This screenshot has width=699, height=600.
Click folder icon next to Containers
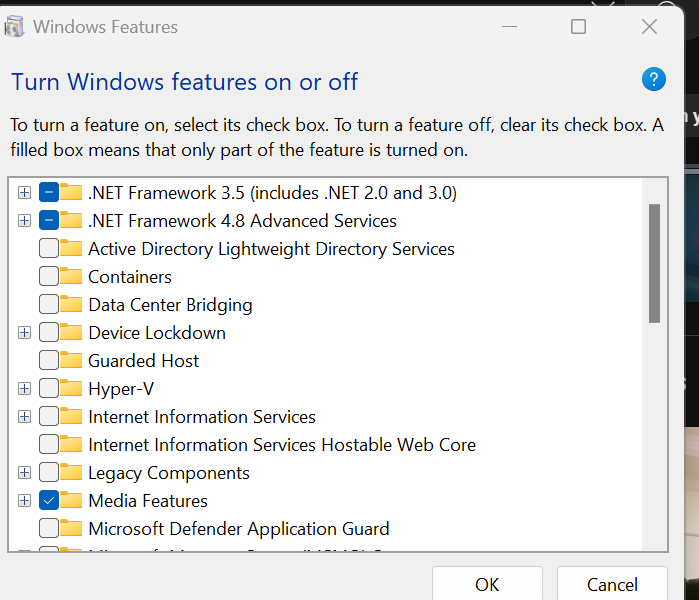(x=71, y=276)
